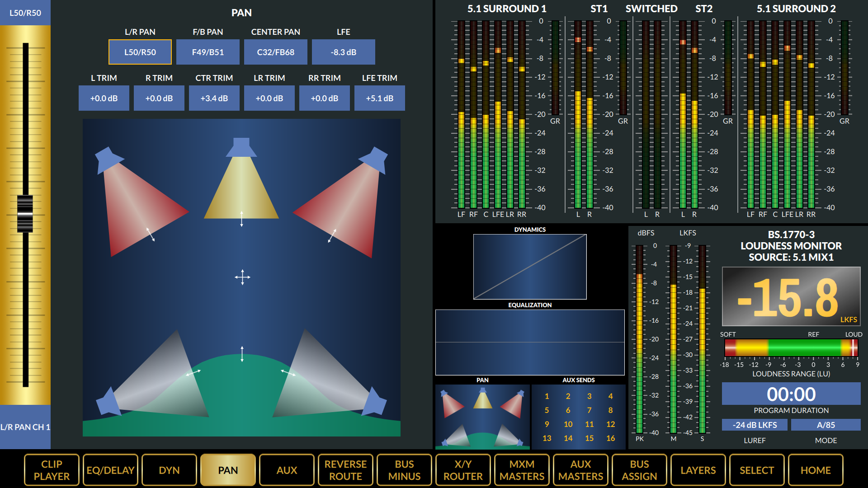
Task: Click the center speaker beam arrow handle
Action: (241, 219)
